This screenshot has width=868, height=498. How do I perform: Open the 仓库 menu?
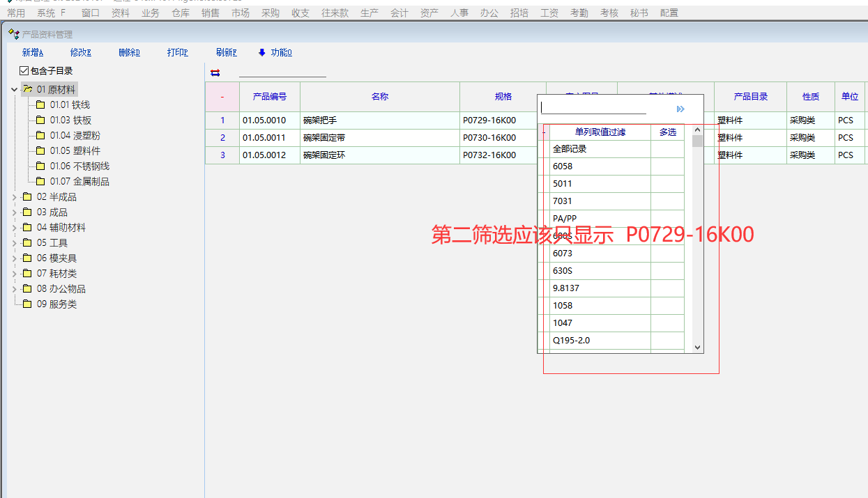pos(180,13)
